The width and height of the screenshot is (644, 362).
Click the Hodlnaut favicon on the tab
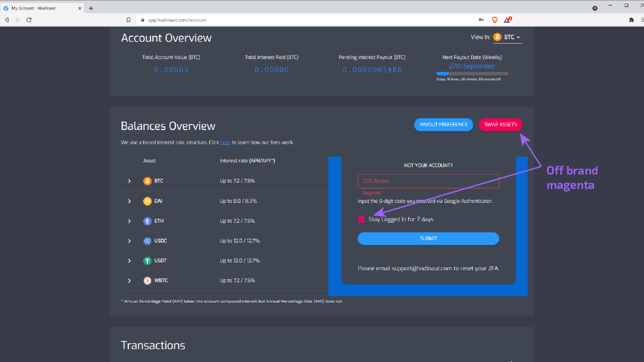tap(6, 8)
